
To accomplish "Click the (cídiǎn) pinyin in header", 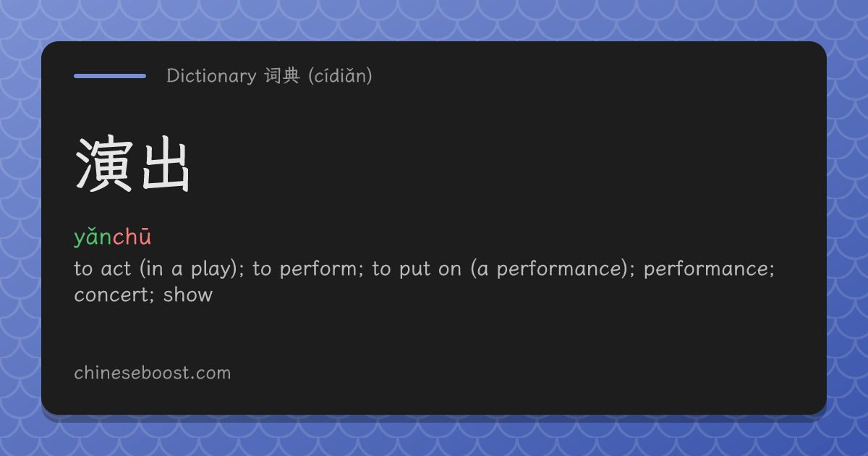I will (x=340, y=75).
